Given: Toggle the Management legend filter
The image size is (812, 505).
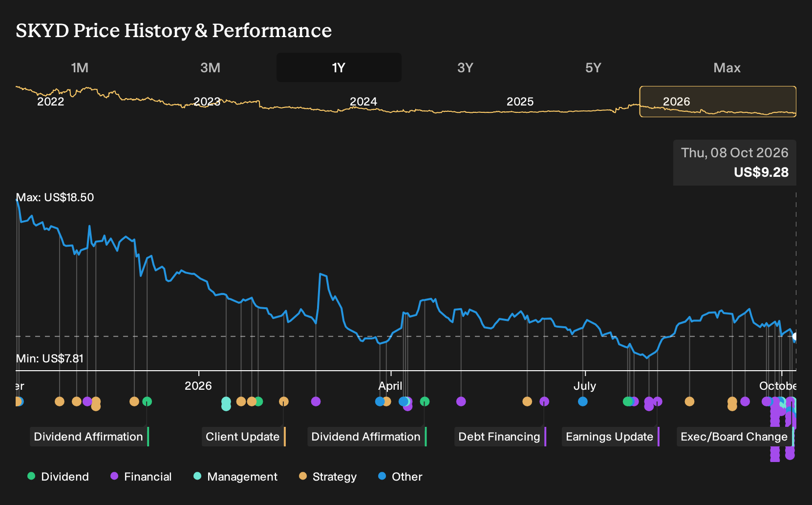Looking at the screenshot, I should click(235, 477).
